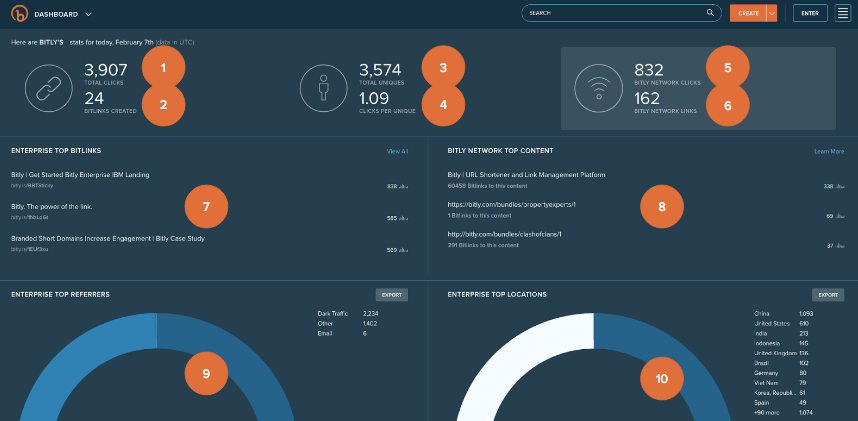Expand the Dashboard dropdown chevron
The image size is (858, 421).
(88, 14)
